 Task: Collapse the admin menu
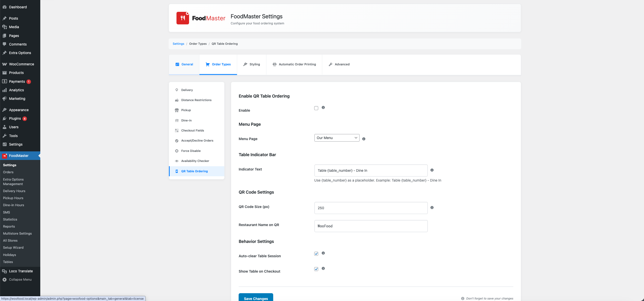click(x=20, y=279)
